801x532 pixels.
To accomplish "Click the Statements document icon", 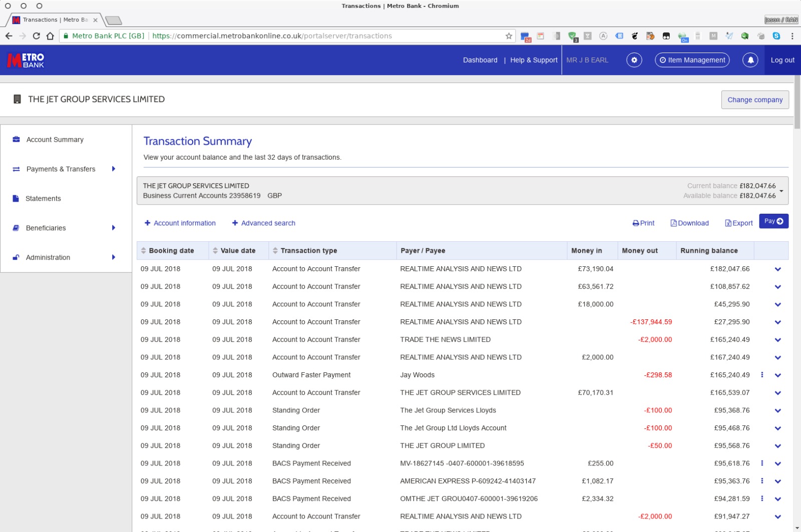I will (x=16, y=199).
